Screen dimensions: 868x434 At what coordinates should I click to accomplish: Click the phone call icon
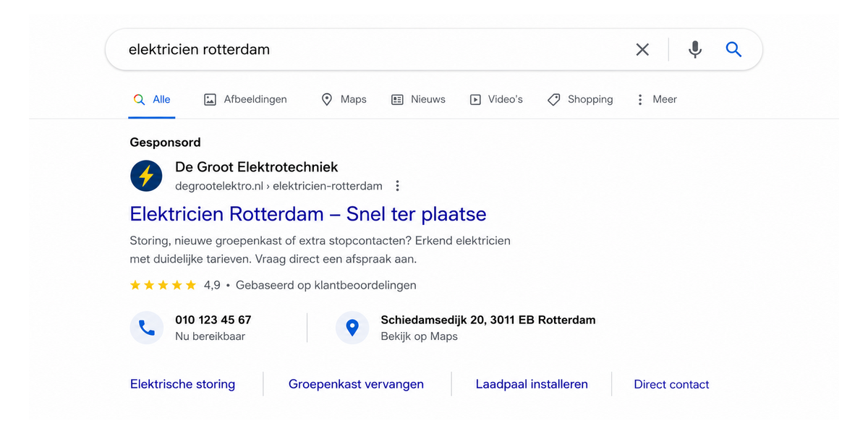146,328
